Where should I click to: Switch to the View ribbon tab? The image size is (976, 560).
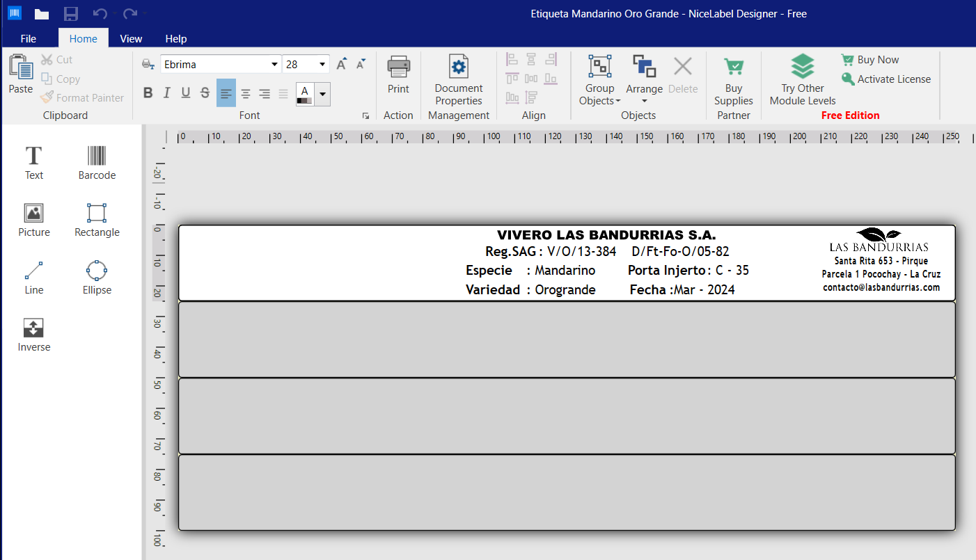pyautogui.click(x=131, y=38)
